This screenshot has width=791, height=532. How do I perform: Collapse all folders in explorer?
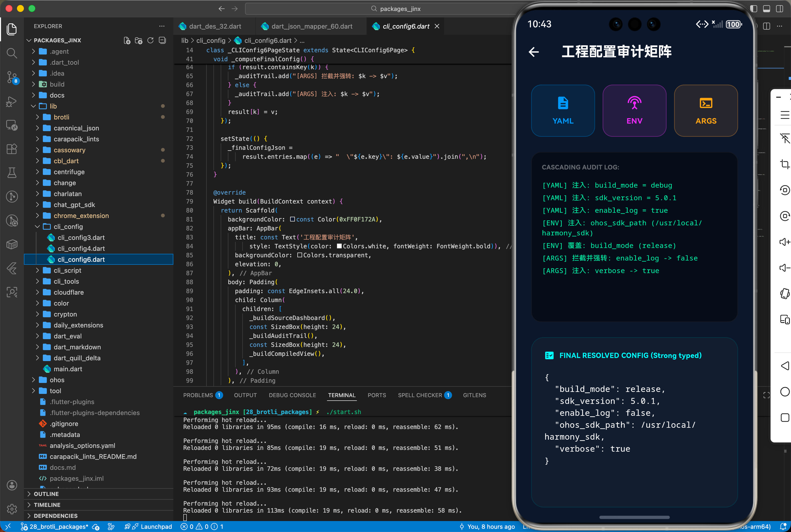[162, 40]
